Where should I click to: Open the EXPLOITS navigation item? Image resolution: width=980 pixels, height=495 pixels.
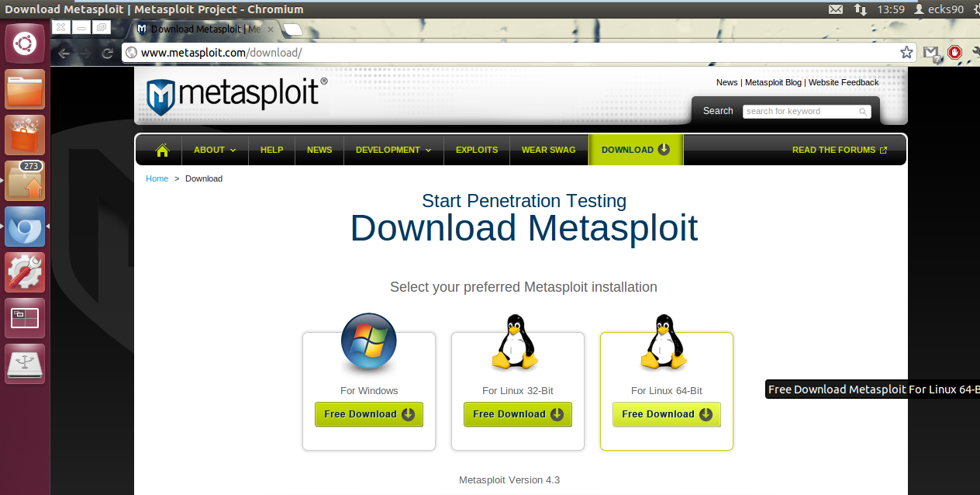(x=477, y=150)
